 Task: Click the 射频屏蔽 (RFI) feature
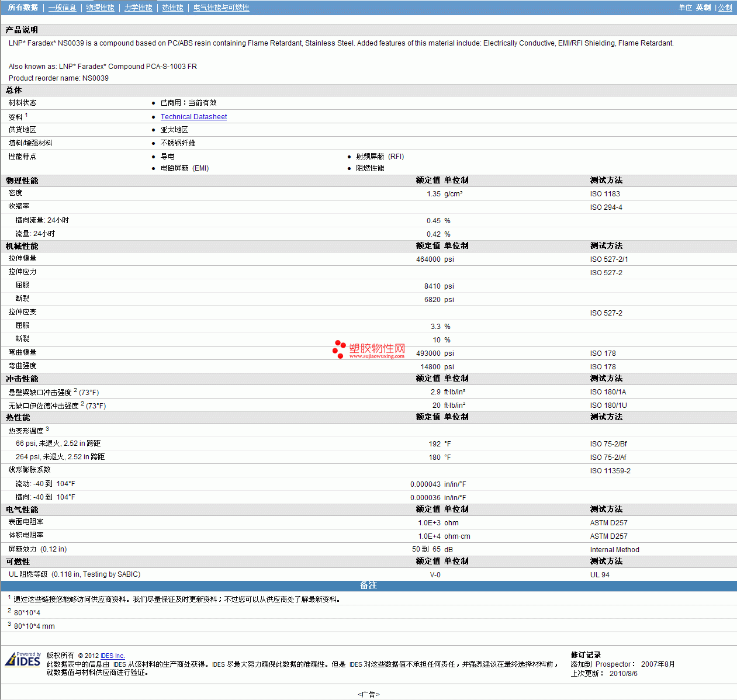click(380, 157)
